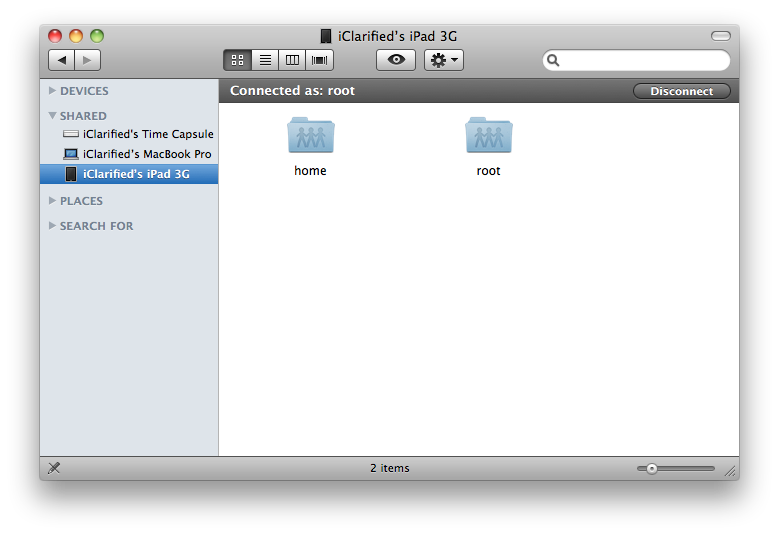The width and height of the screenshot is (779, 535).
Task: Click the 2 items status text
Action: tap(390, 468)
